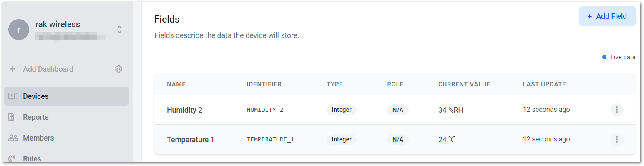
Task: Click the Reports document icon
Action: pos(12,117)
